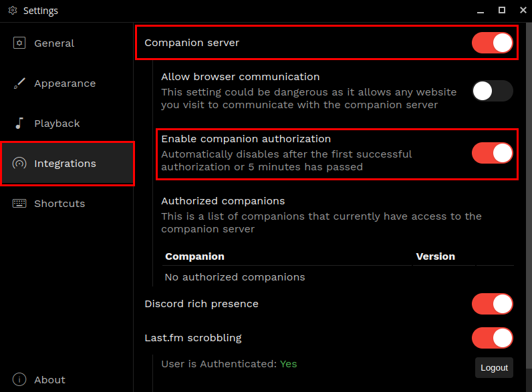Disable Last.fm scrobbling switch
The height and width of the screenshot is (392, 532).
(x=492, y=338)
